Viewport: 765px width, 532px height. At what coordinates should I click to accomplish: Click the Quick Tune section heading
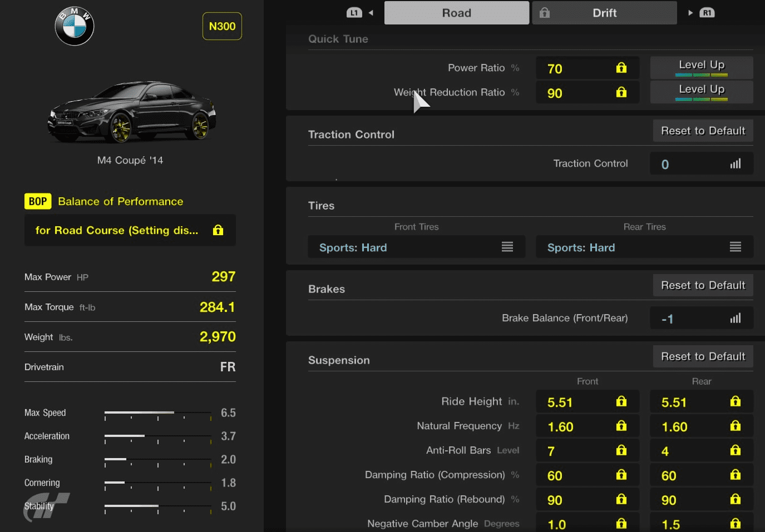click(x=338, y=39)
